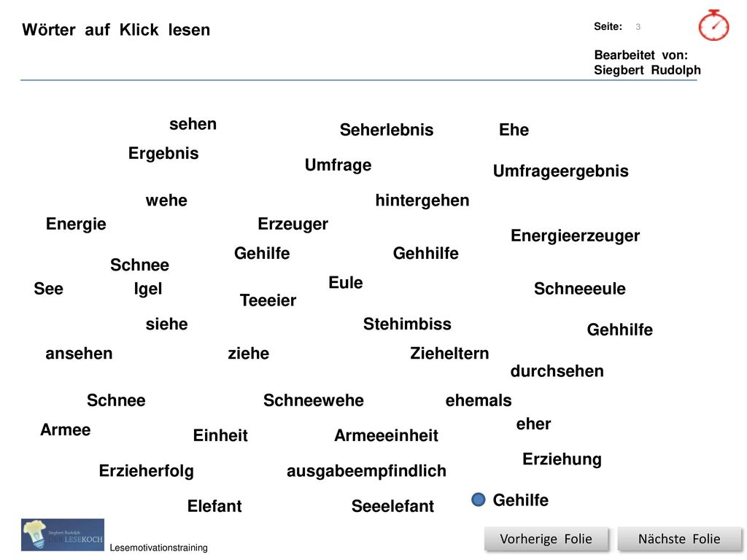Click the word Teeeier
Image resolution: width=747 pixels, height=560 pixels.
click(268, 300)
